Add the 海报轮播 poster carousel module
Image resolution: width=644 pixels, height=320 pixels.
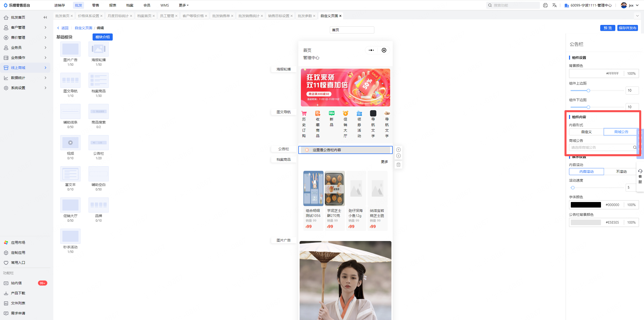coord(99,49)
